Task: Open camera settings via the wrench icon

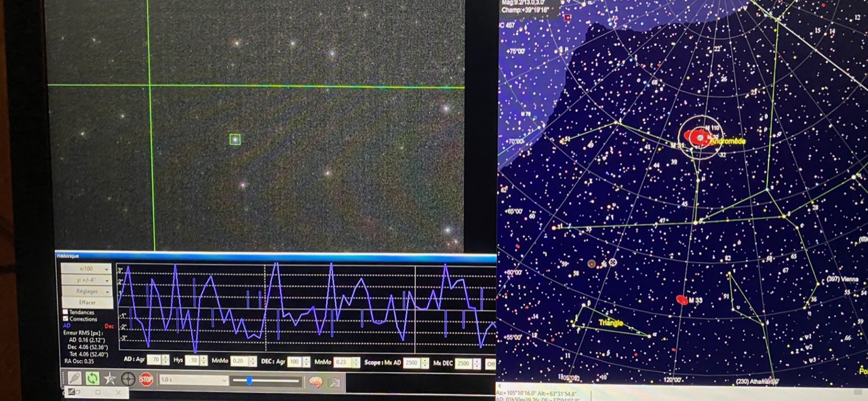Action: (333, 382)
